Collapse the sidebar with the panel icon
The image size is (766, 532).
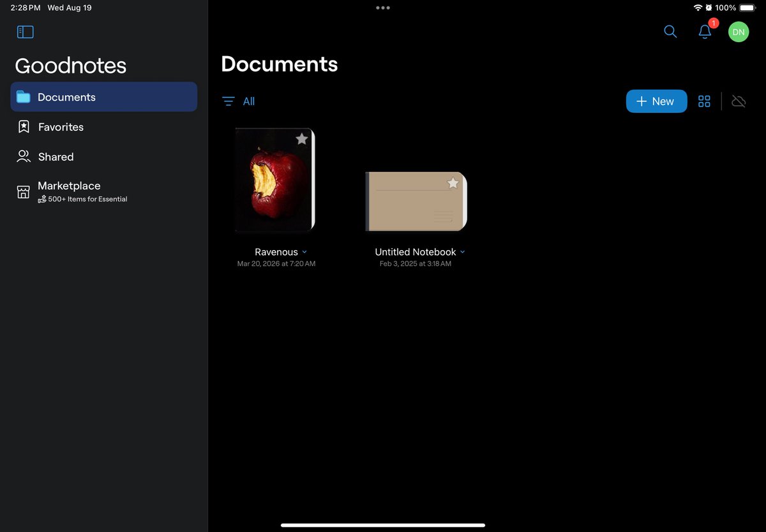25,32
